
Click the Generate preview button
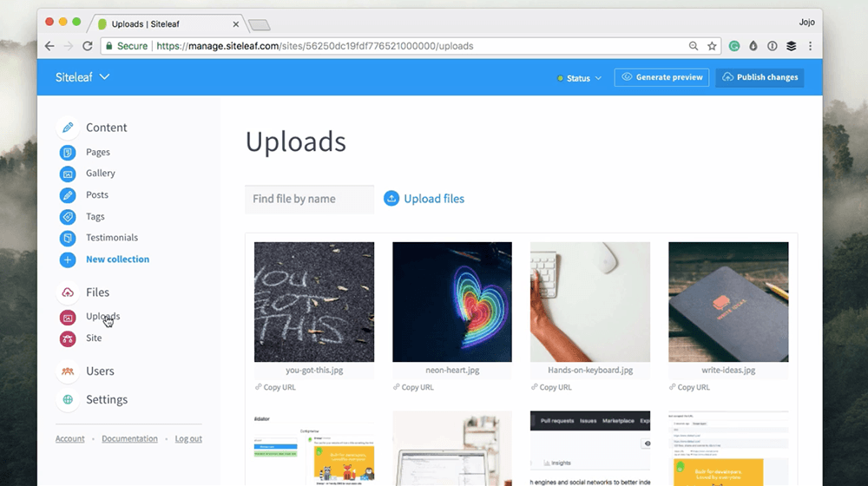tap(661, 77)
